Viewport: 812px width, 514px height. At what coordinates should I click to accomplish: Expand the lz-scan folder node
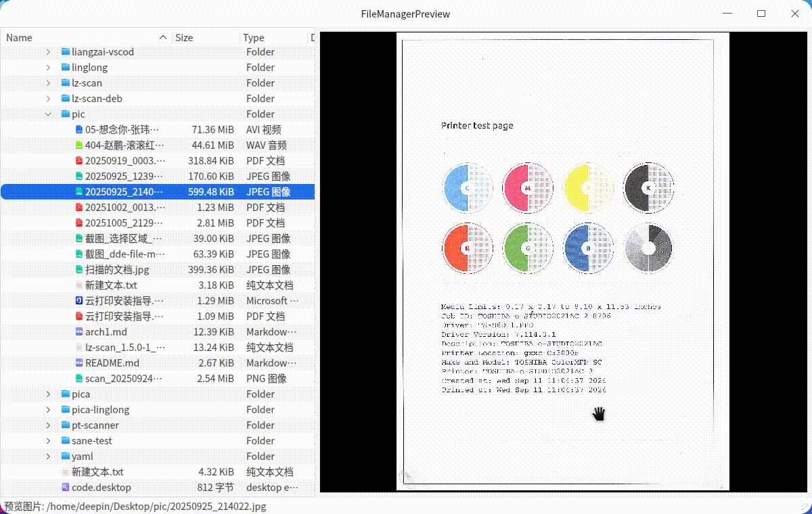(48, 83)
